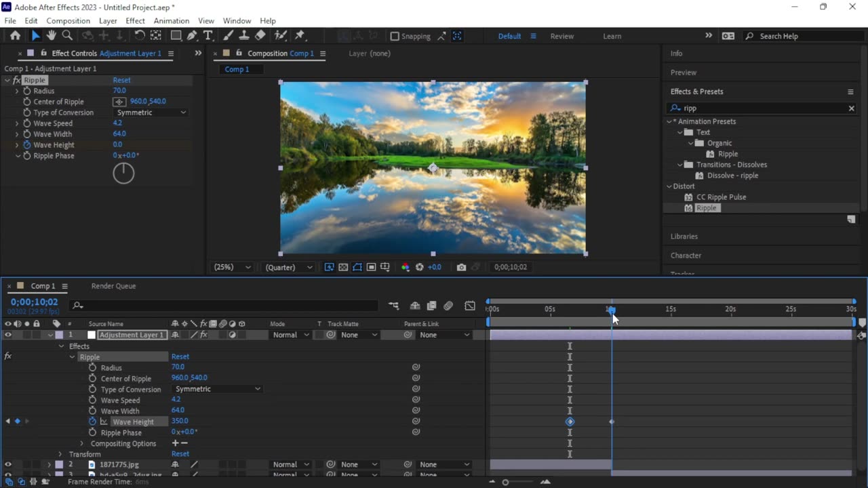This screenshot has width=868, height=488.
Task: Click the Motion Blur switch icon in the timeline
Action: (448, 306)
